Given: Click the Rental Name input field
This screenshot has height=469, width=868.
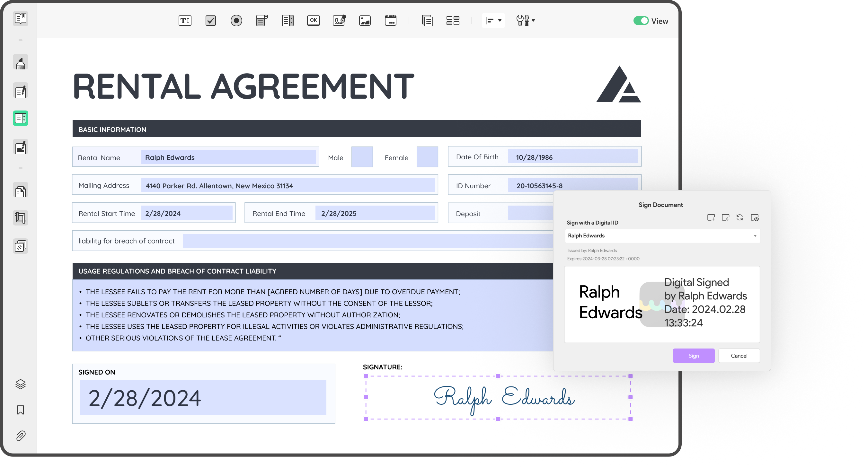Looking at the screenshot, I should pos(227,157).
